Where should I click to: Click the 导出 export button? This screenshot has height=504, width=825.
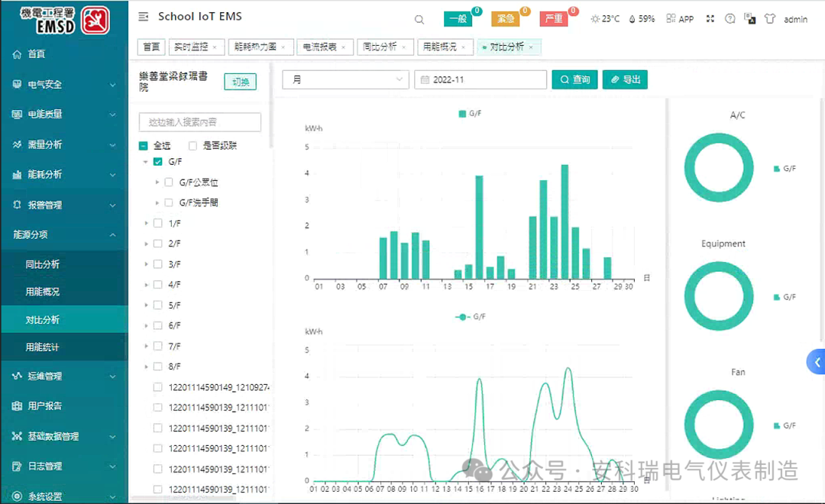pyautogui.click(x=625, y=79)
